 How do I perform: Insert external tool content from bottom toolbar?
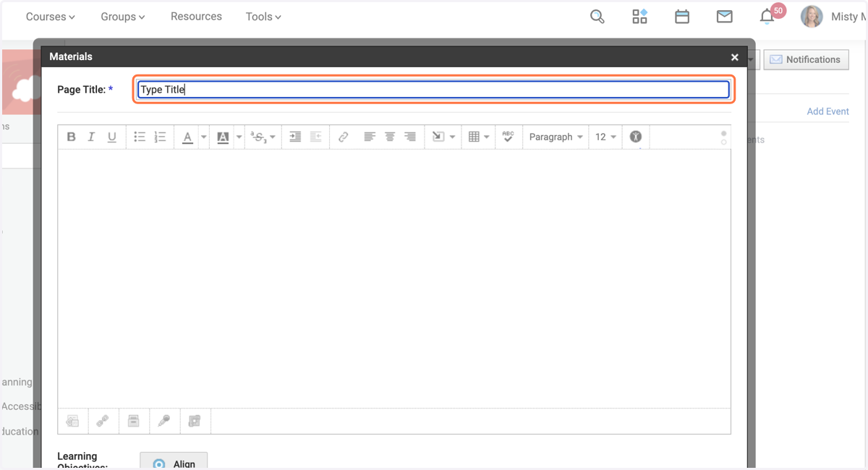(195, 421)
